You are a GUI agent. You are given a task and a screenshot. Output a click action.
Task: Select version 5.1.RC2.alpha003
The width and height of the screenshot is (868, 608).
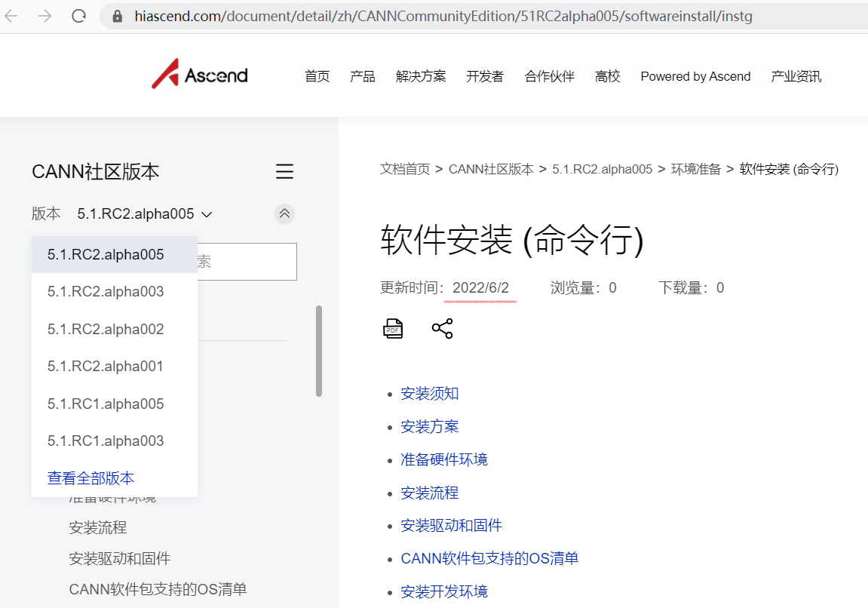(115, 292)
